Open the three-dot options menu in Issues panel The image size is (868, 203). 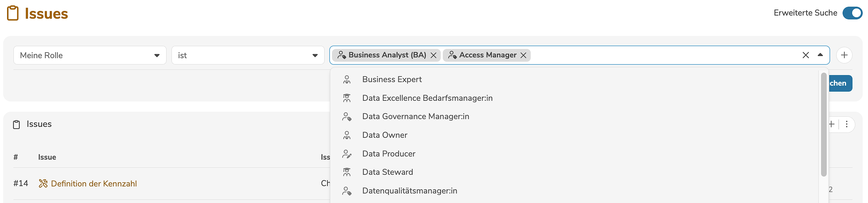pos(847,124)
